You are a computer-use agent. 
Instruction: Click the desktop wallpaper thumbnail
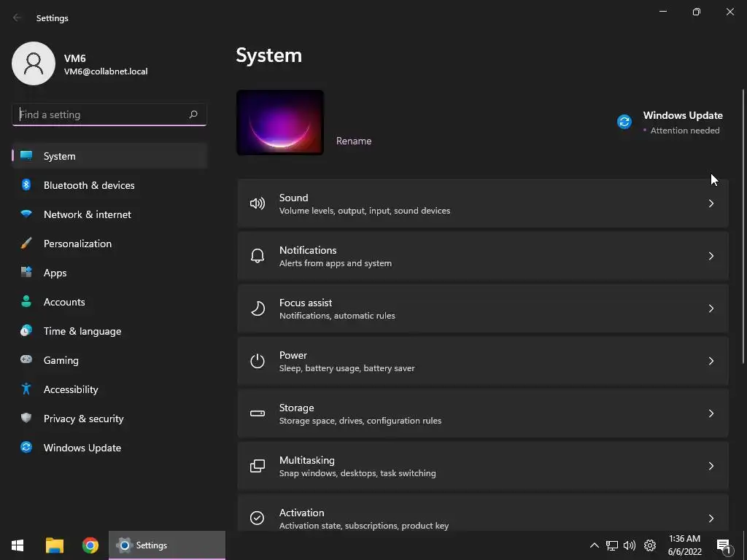280,122
